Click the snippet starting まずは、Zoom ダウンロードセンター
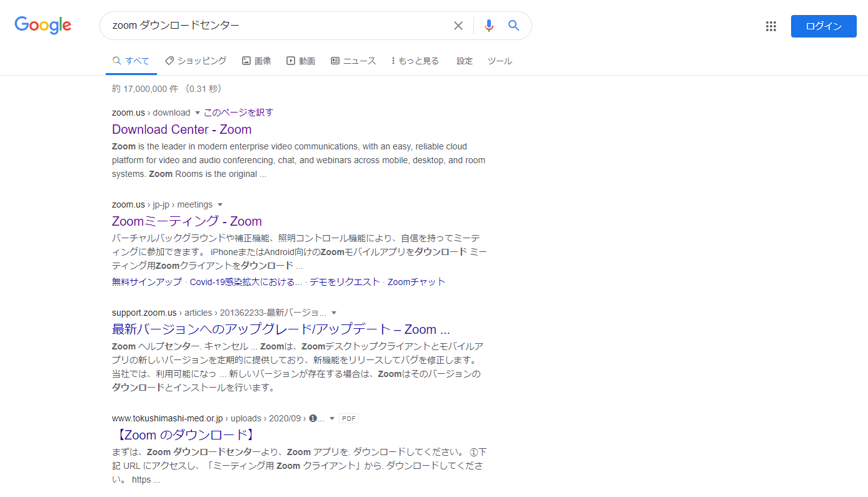868x497 pixels. tap(300, 466)
